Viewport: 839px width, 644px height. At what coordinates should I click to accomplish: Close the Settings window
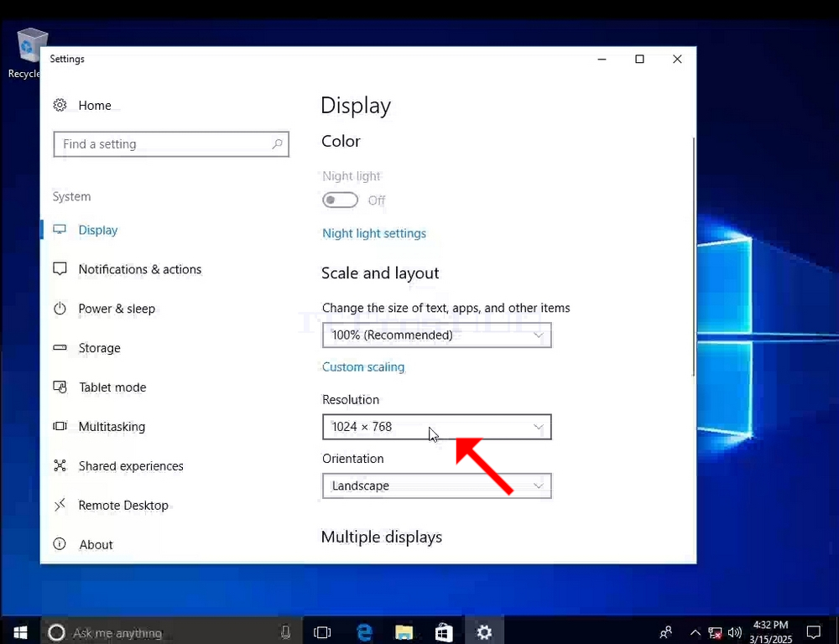(677, 59)
